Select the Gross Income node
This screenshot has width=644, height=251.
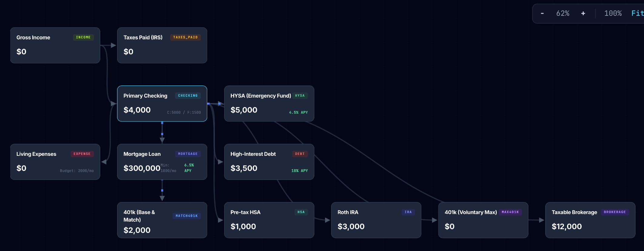[x=55, y=45]
